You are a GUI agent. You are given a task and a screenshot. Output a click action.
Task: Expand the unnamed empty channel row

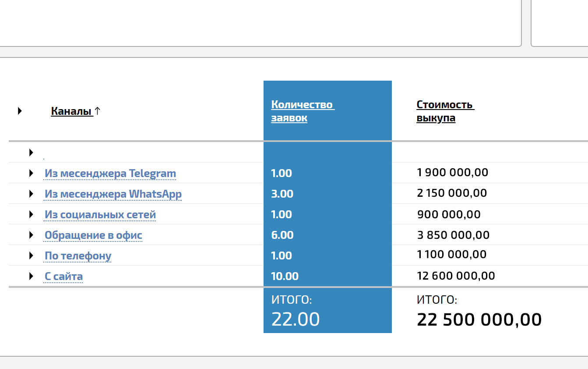point(31,153)
